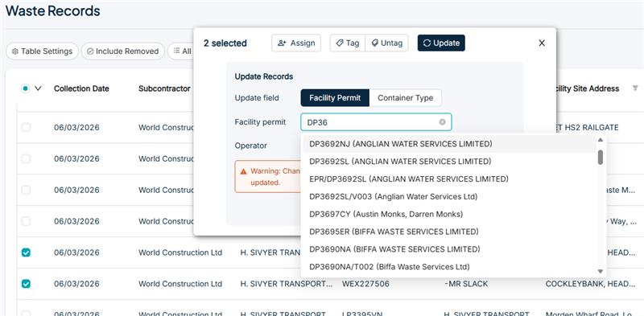Click the Assign button
This screenshot has height=316, width=644.
point(296,43)
